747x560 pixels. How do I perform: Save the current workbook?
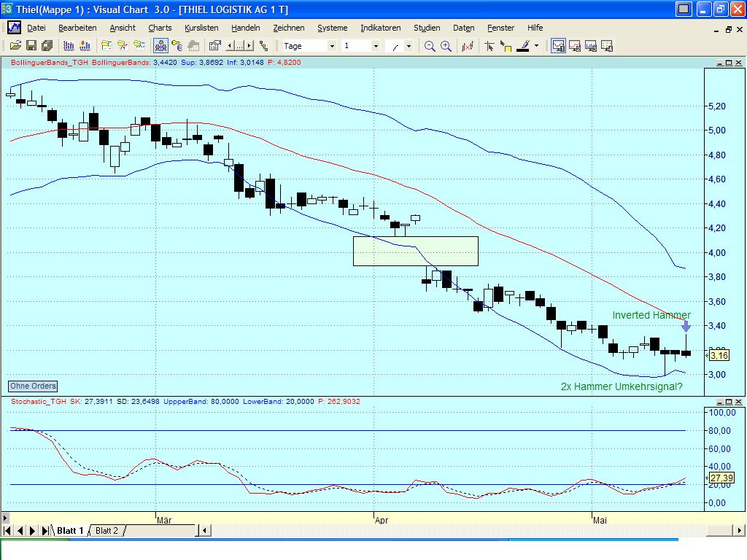(31, 45)
